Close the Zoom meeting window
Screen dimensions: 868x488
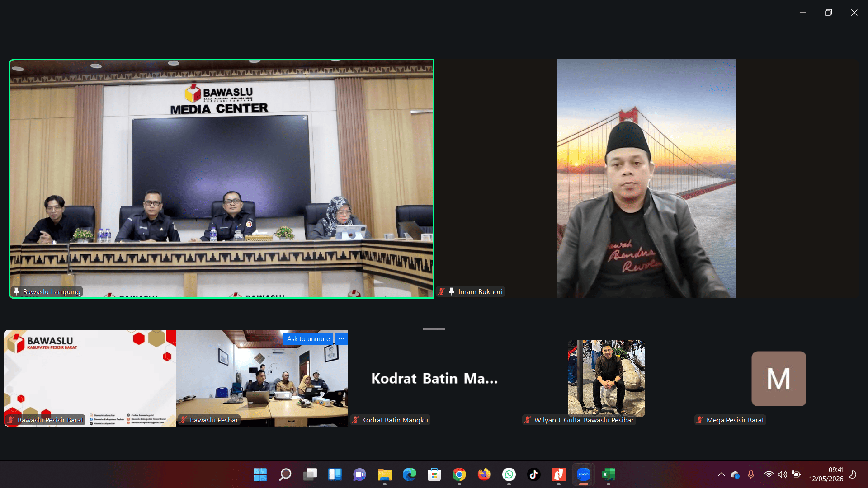pyautogui.click(x=854, y=13)
